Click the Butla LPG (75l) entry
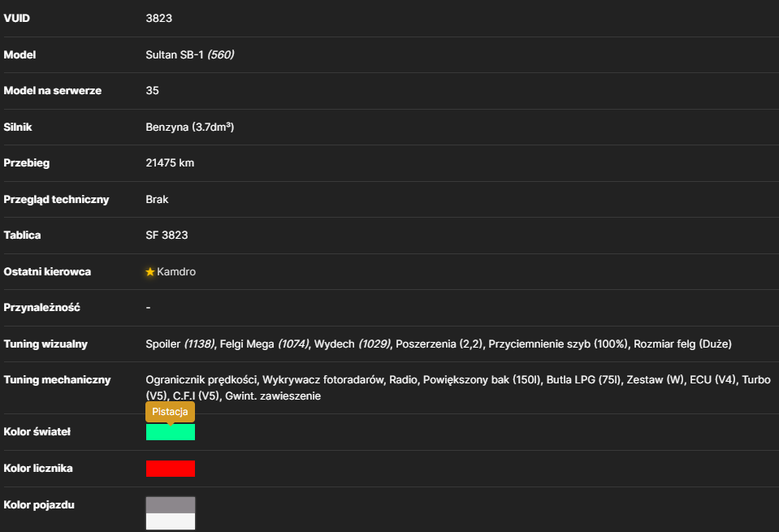The image size is (779, 532). pyautogui.click(x=584, y=380)
